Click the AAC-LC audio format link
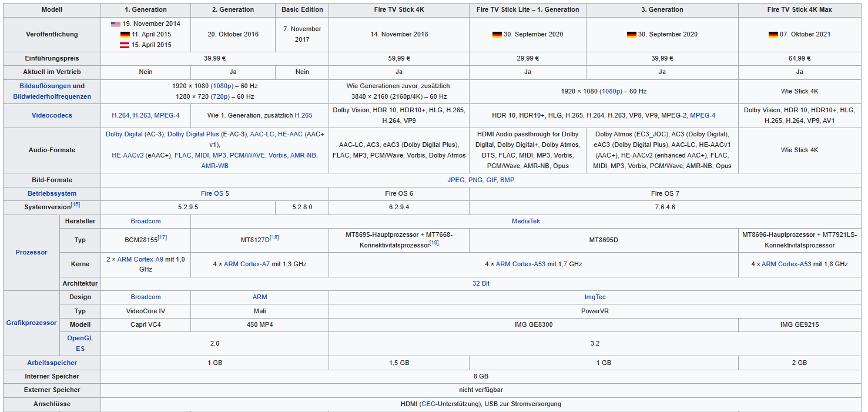 (262, 134)
